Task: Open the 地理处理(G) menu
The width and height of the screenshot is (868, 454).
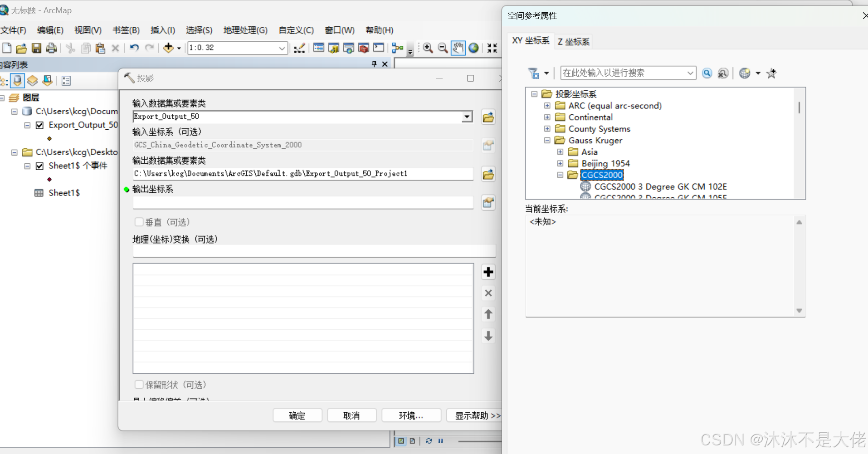Action: point(245,30)
